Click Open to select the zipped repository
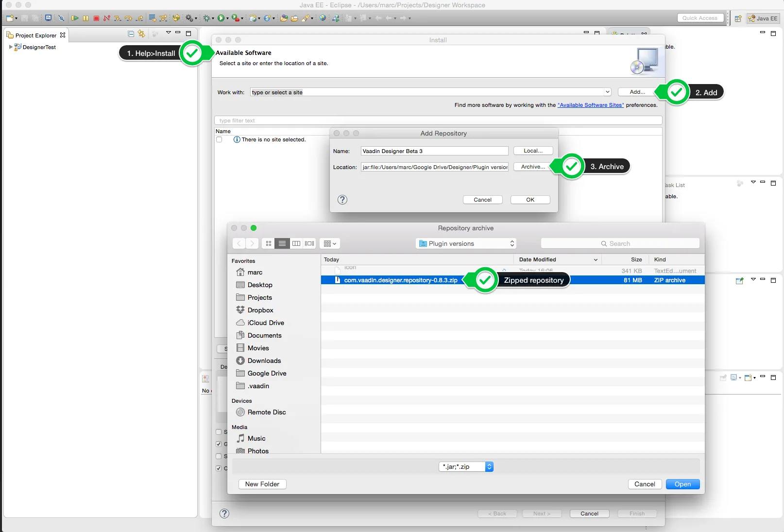This screenshot has height=532, width=784. (682, 484)
